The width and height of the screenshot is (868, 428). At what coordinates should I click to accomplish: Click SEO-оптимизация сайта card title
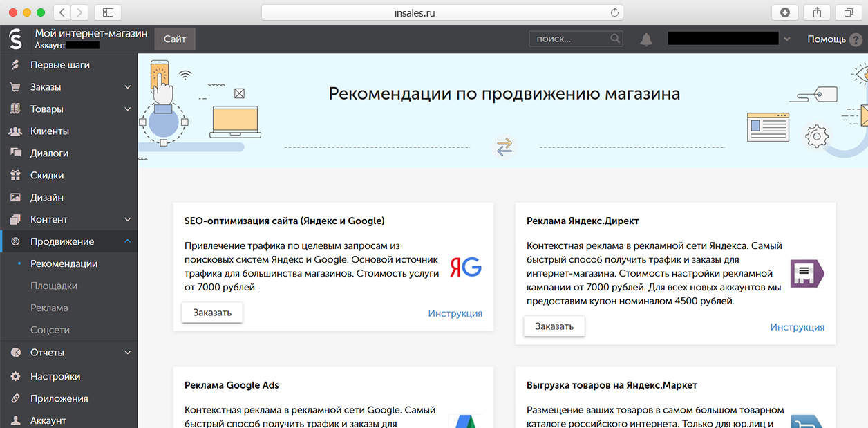coord(285,221)
